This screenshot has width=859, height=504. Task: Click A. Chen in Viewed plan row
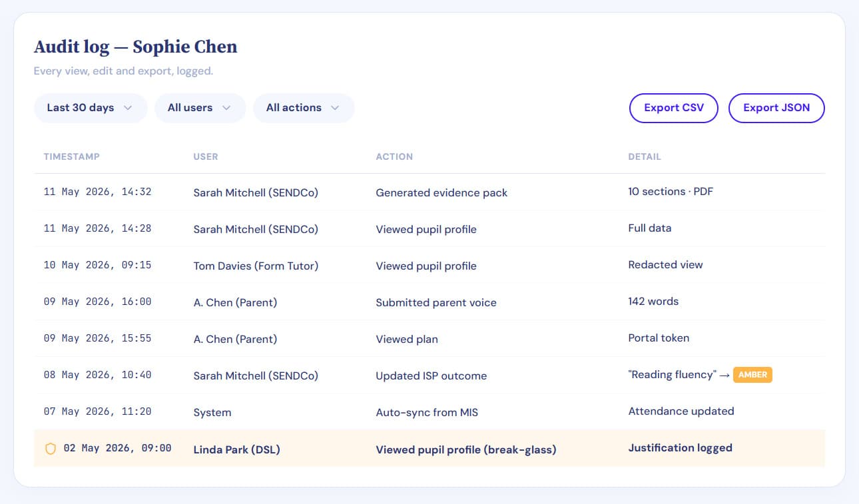[235, 339]
